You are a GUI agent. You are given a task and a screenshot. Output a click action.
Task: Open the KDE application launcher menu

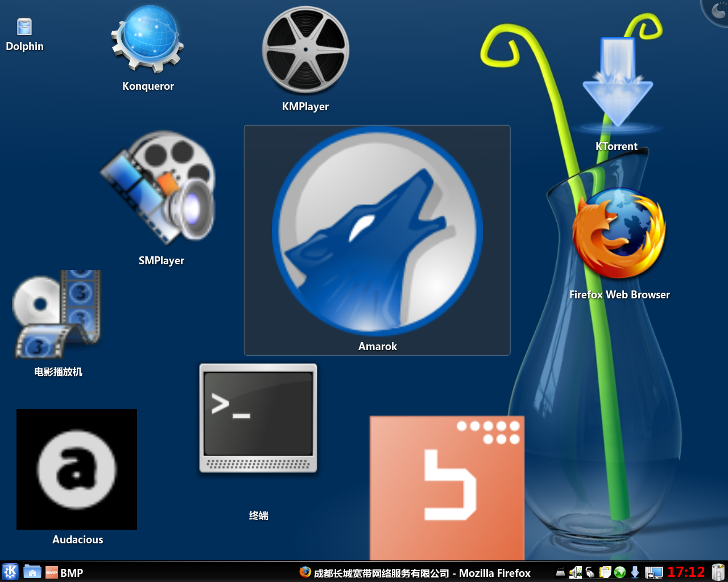point(10,572)
